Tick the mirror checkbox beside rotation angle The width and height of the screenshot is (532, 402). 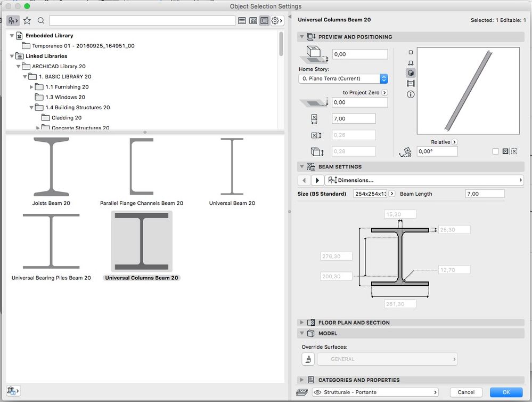pyautogui.click(x=496, y=151)
